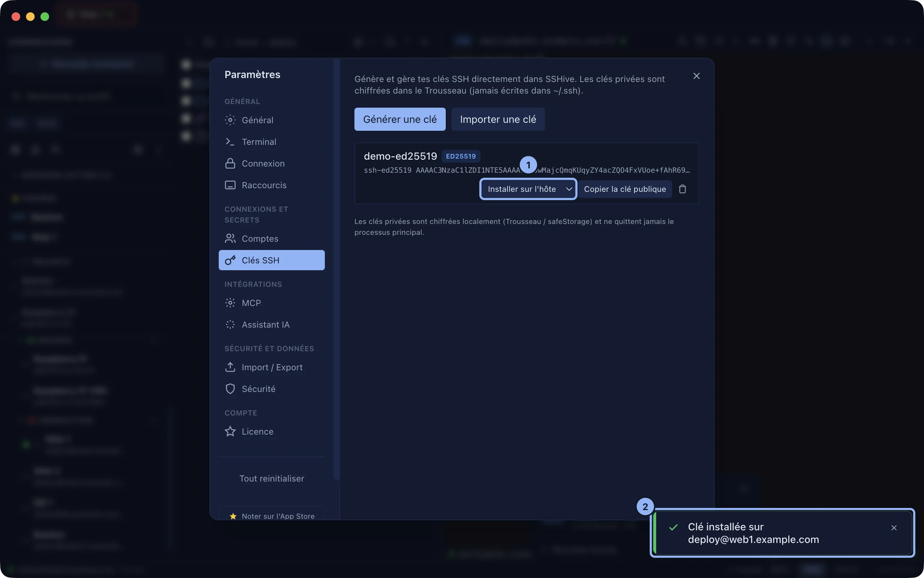Click the Assistant IA sparkle icon
924x578 pixels.
click(x=230, y=324)
